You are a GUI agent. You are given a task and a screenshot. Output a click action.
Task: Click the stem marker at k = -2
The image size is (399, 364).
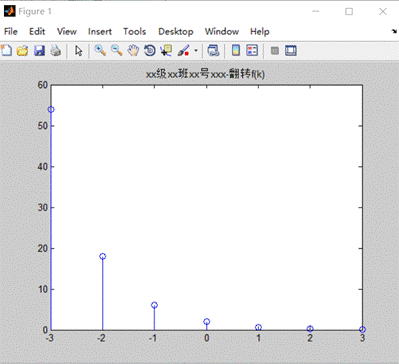click(x=103, y=256)
